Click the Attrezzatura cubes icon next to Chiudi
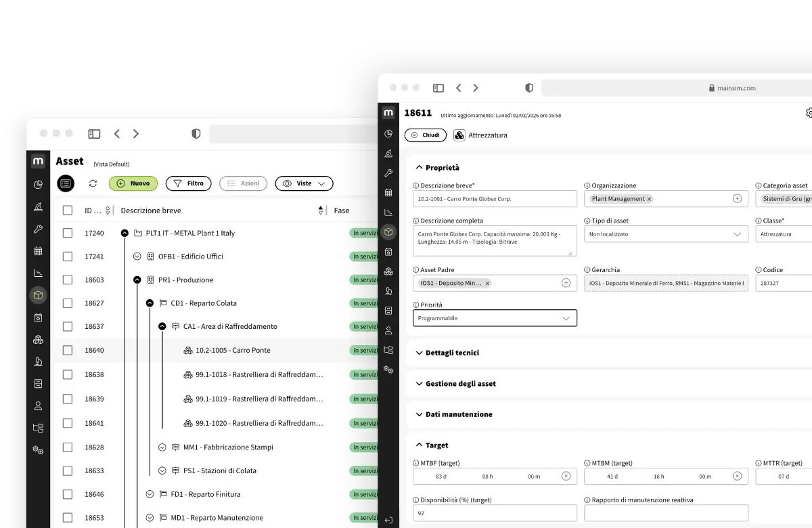Viewport: 812px width, 528px height. pyautogui.click(x=459, y=135)
